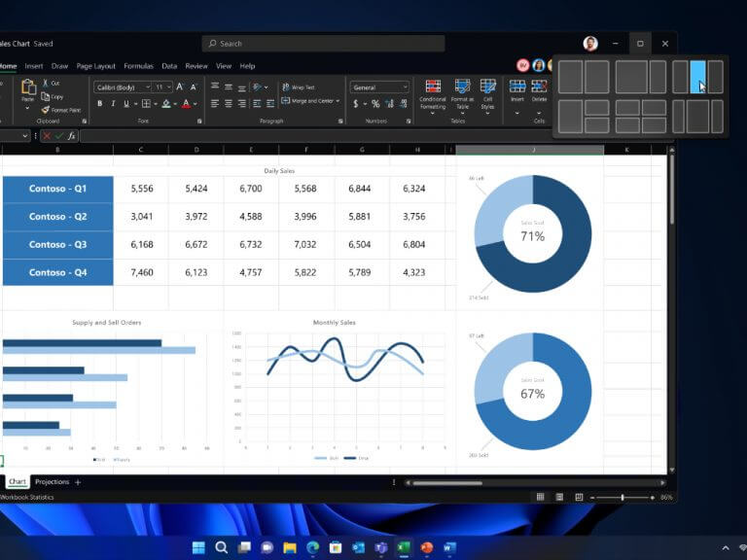Click the Search box in title bar
Screen dimensions: 747x560
tap(324, 44)
